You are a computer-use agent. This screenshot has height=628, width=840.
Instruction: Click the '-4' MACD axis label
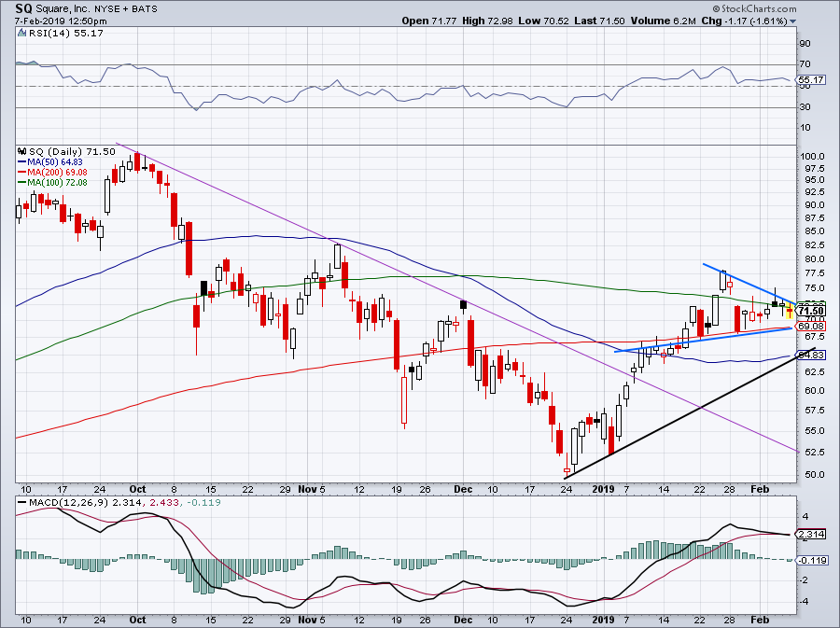(805, 601)
